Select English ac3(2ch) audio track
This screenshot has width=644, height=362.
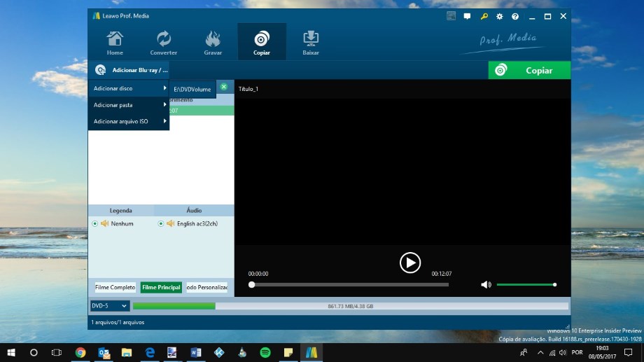click(x=161, y=223)
